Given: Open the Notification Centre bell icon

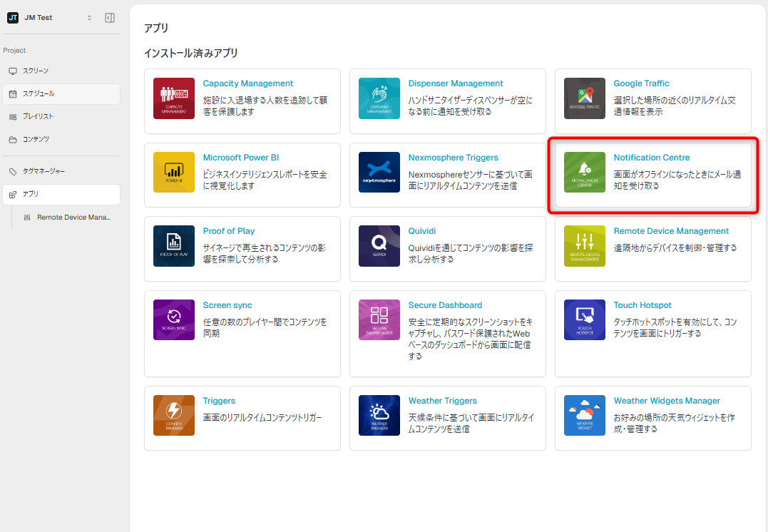Looking at the screenshot, I should [584, 173].
